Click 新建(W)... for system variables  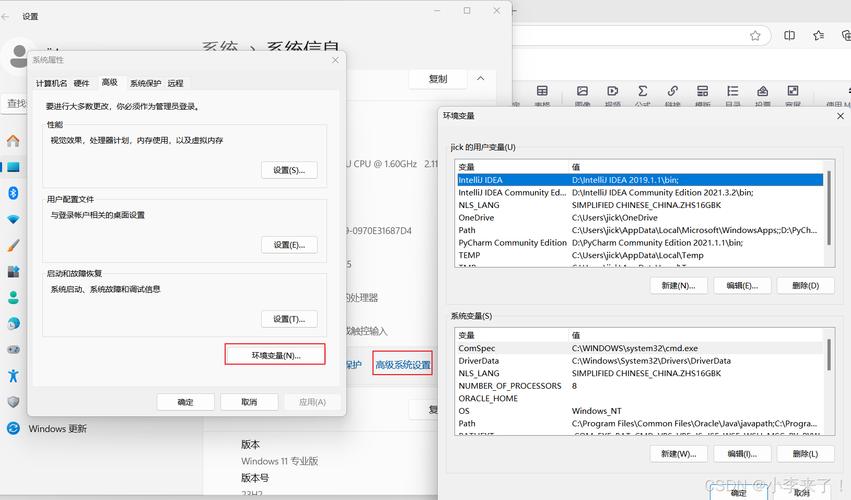pyautogui.click(x=678, y=454)
